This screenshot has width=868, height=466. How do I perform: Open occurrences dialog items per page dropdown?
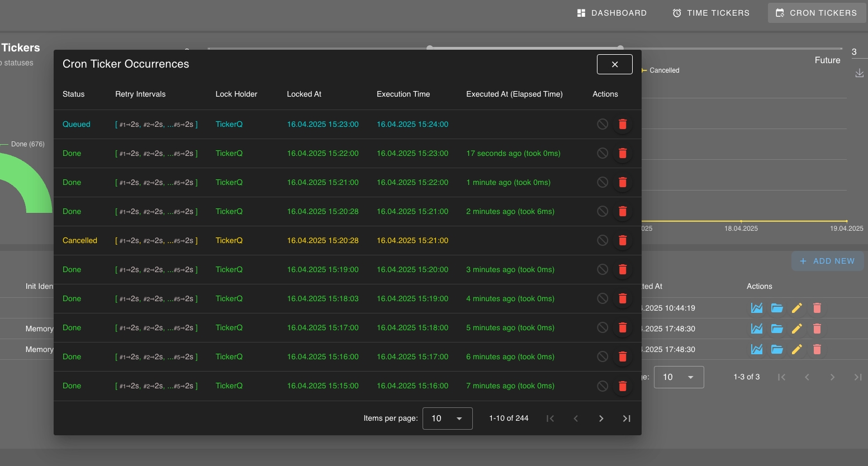pos(448,419)
